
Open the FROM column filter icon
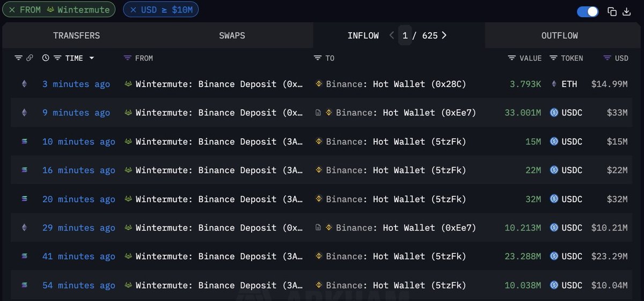pyautogui.click(x=127, y=58)
